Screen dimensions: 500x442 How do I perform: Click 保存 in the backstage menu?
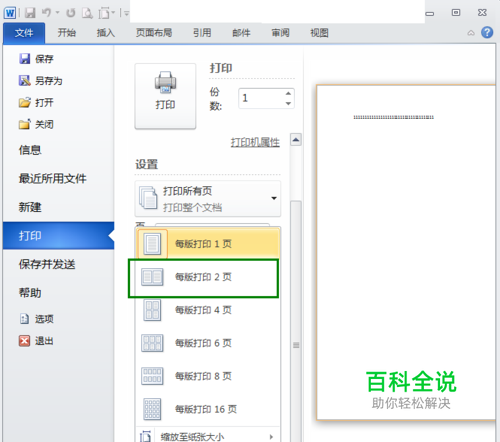tap(36, 59)
